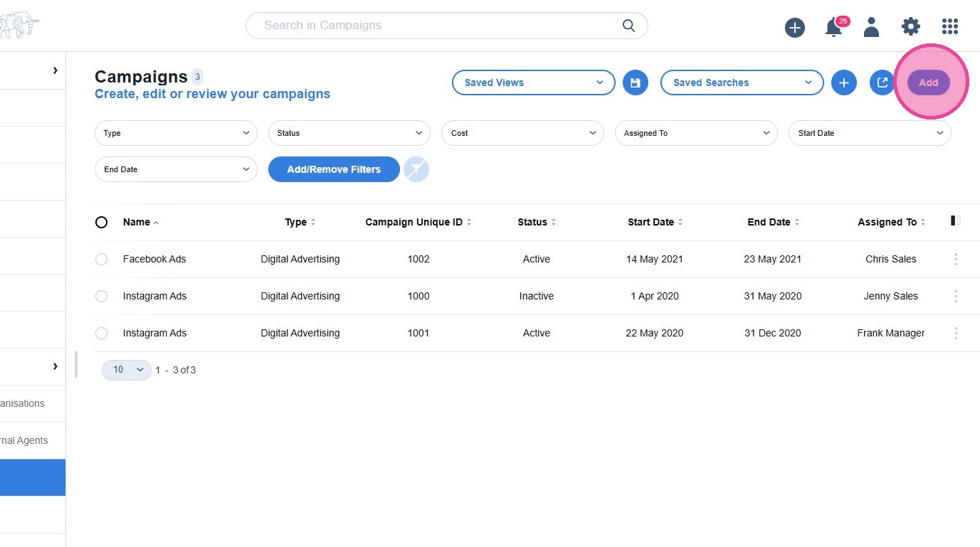980x547 pixels.
Task: Select the campaign 1000 row radio button
Action: (x=101, y=297)
